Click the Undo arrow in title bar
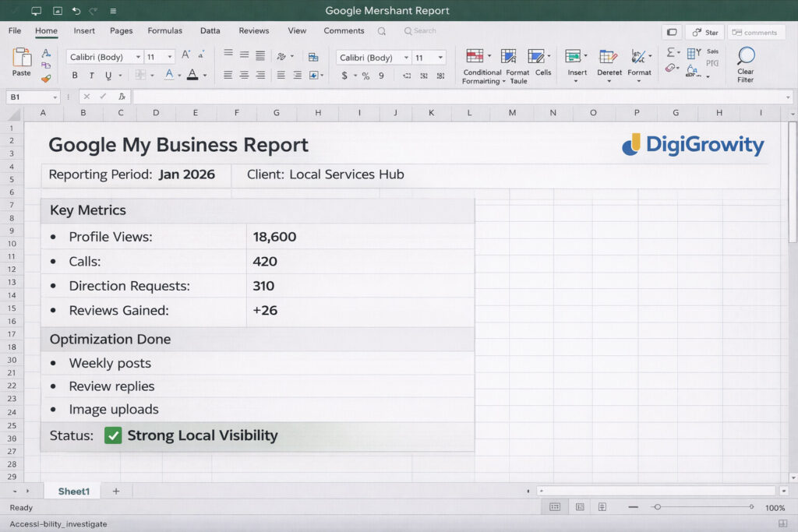The width and height of the screenshot is (798, 532). [76, 11]
